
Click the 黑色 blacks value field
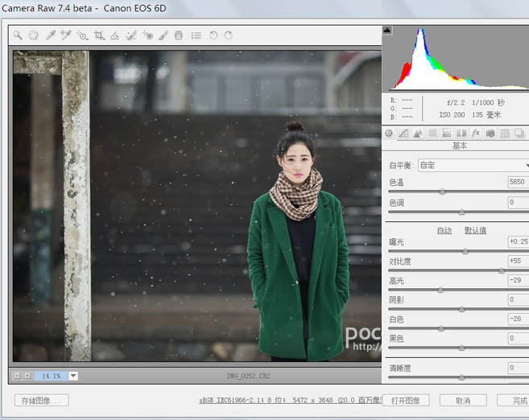point(519,338)
